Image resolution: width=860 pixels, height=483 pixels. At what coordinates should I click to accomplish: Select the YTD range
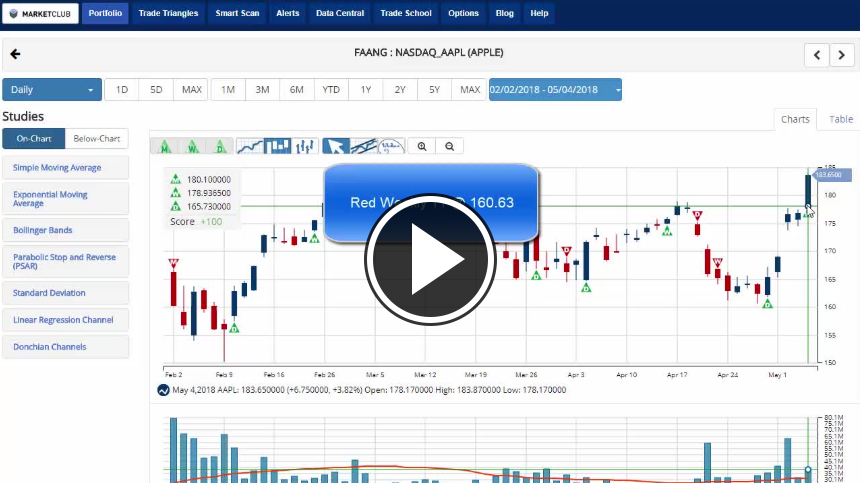(x=331, y=89)
